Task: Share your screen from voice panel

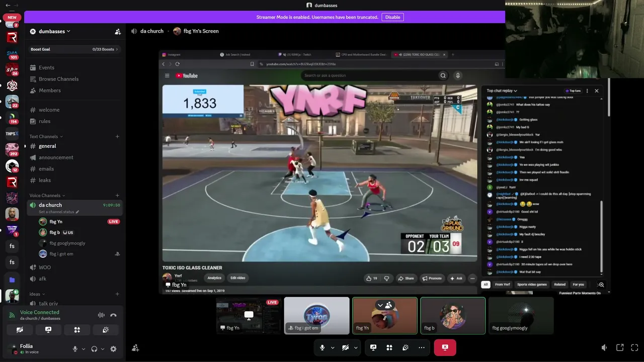Action: (x=48, y=330)
